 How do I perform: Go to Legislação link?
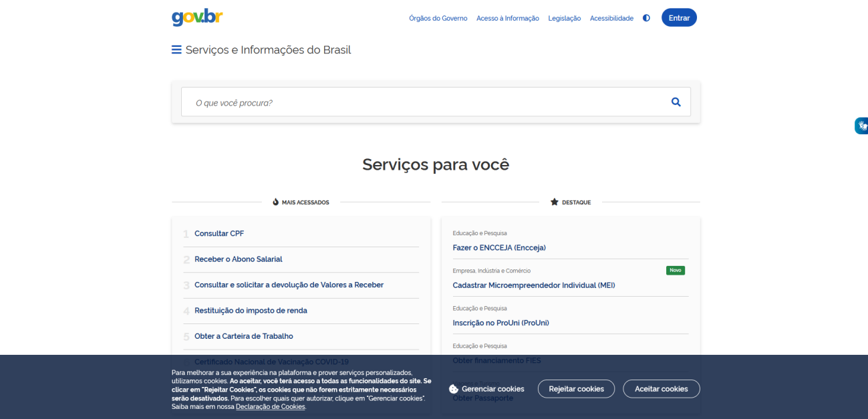564,18
